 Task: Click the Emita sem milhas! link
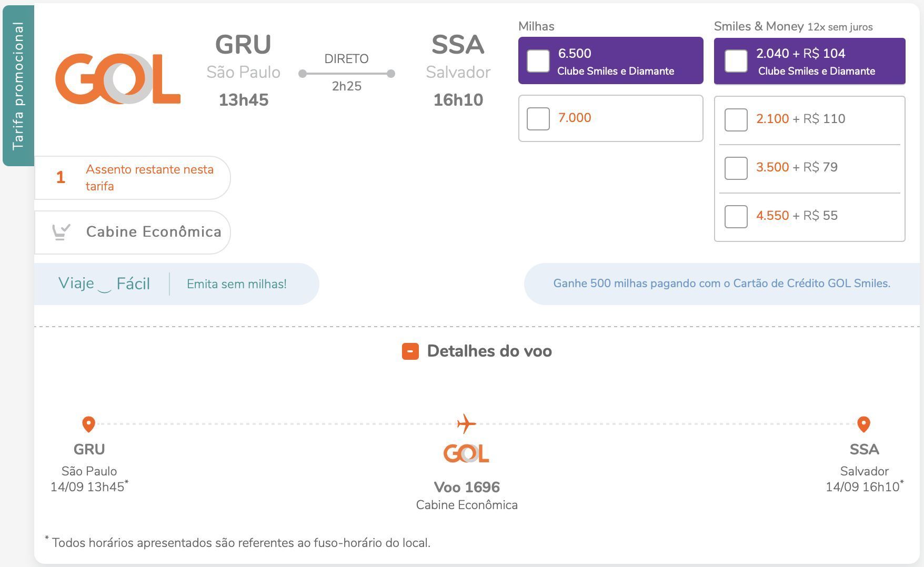(237, 284)
